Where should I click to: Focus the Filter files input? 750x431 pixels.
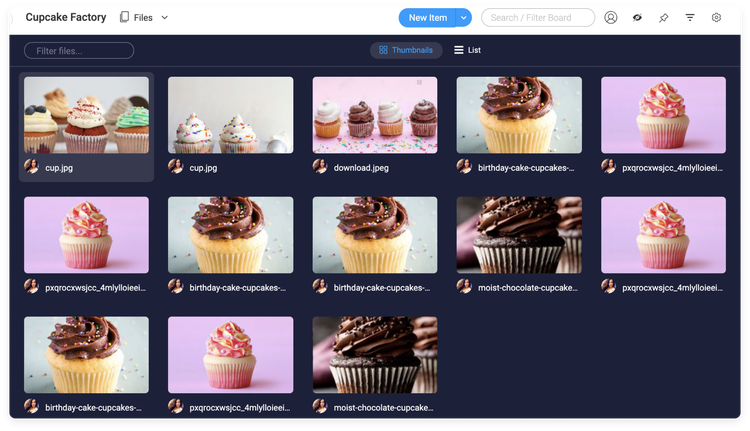(x=79, y=51)
